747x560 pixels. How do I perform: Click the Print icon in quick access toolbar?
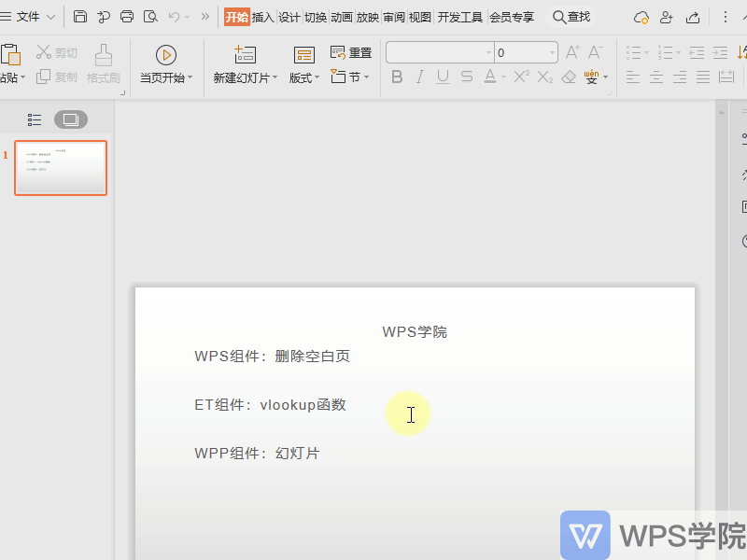127,17
